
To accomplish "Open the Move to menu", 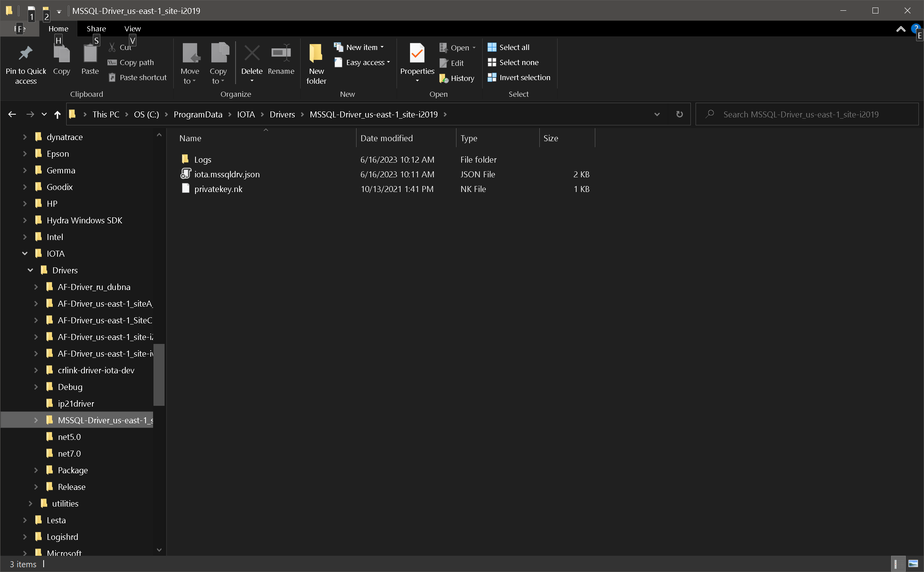I will coord(190,63).
